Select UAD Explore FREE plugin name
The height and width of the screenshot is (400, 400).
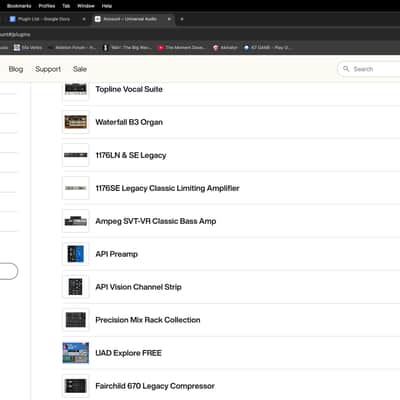coord(128,353)
